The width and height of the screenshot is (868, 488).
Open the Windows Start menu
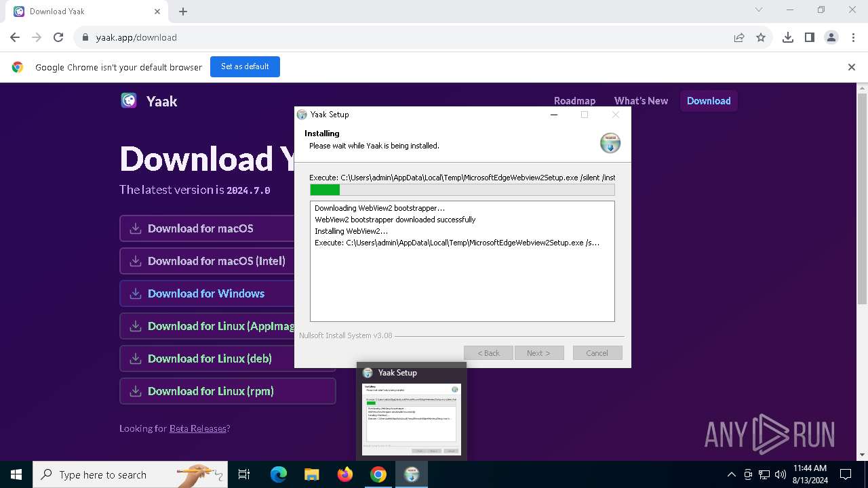pos(16,474)
